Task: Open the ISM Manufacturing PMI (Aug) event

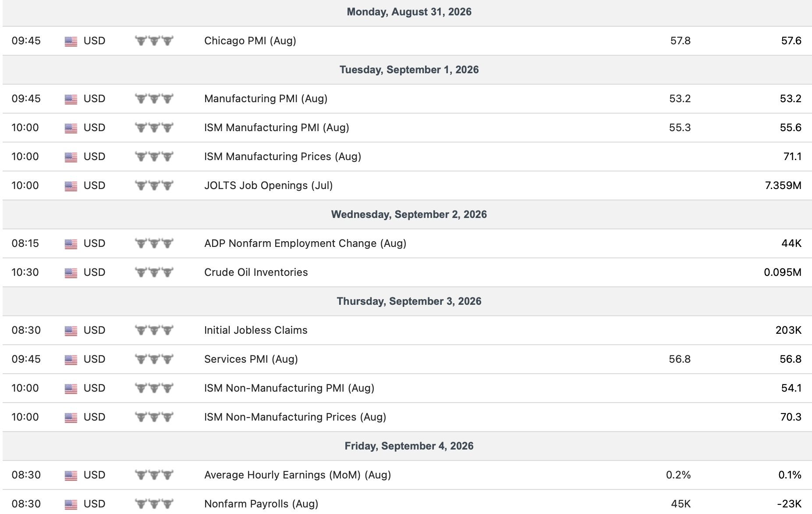Action: pyautogui.click(x=277, y=128)
